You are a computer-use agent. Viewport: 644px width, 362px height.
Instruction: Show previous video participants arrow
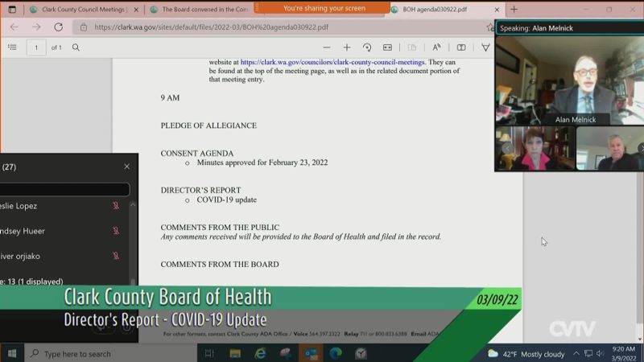pos(507,148)
